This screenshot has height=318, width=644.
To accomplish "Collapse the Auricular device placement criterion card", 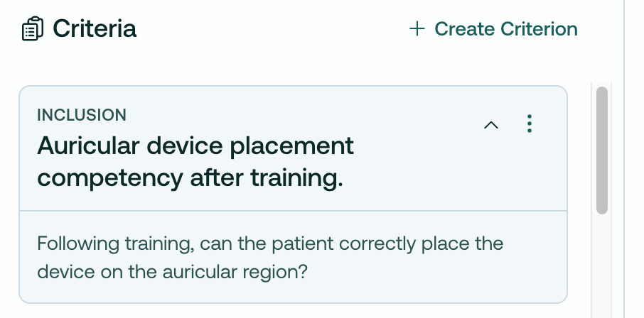I will tap(491, 125).
